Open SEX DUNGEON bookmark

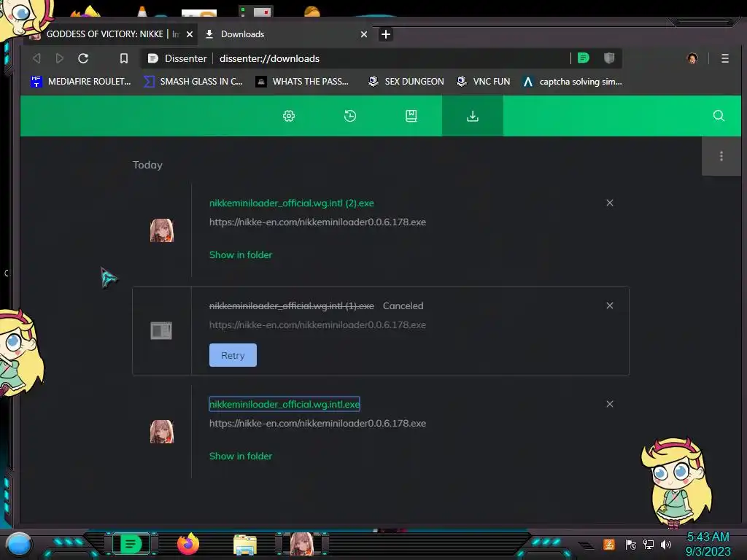[x=406, y=82]
